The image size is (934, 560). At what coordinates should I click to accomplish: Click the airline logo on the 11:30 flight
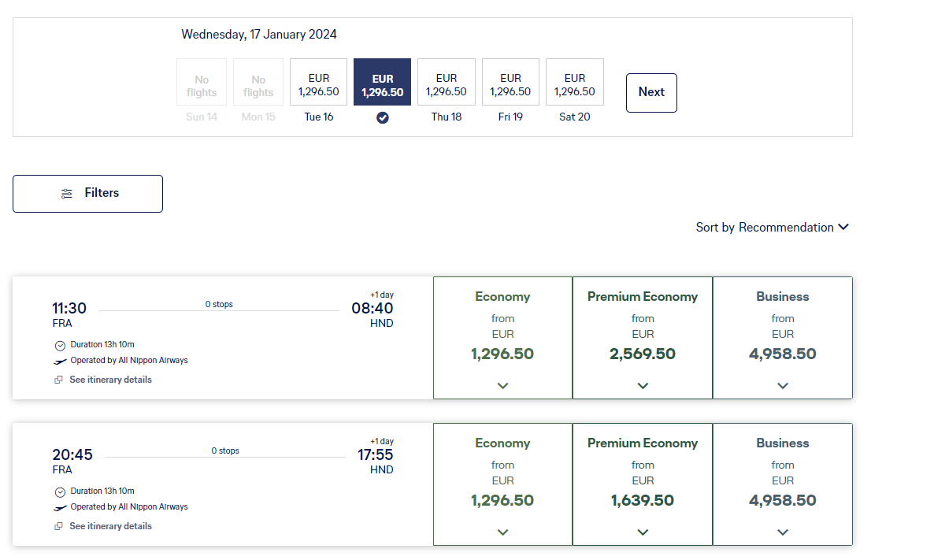(60, 361)
